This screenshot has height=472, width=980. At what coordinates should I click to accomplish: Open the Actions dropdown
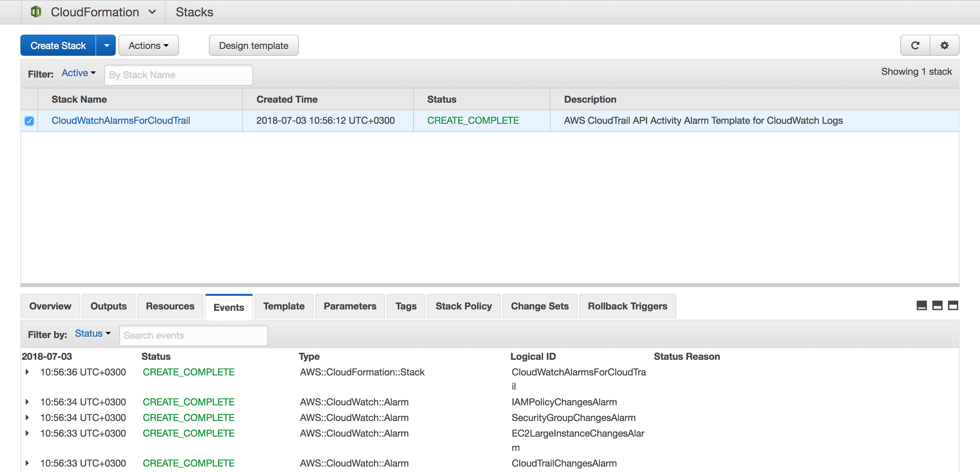[148, 46]
